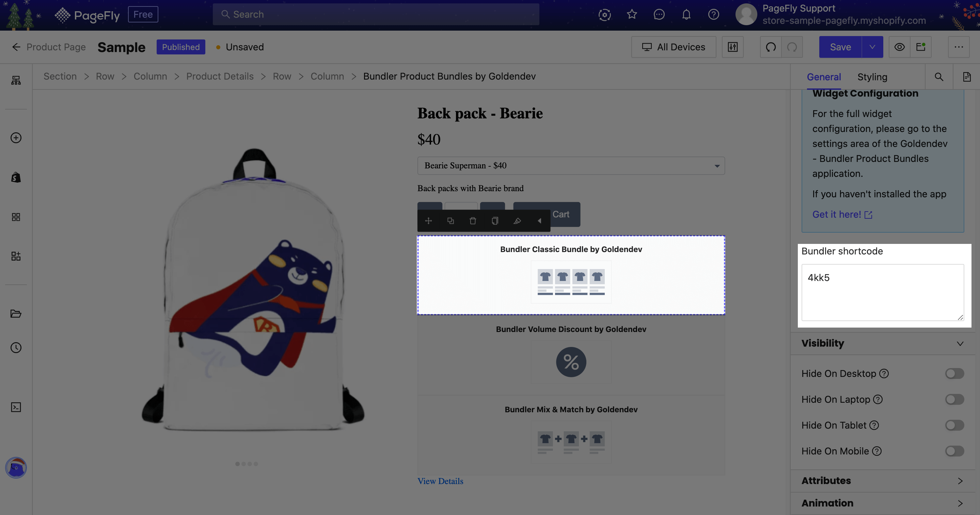The height and width of the screenshot is (515, 980).
Task: Click the PageFly home logo icon
Action: pos(62,14)
